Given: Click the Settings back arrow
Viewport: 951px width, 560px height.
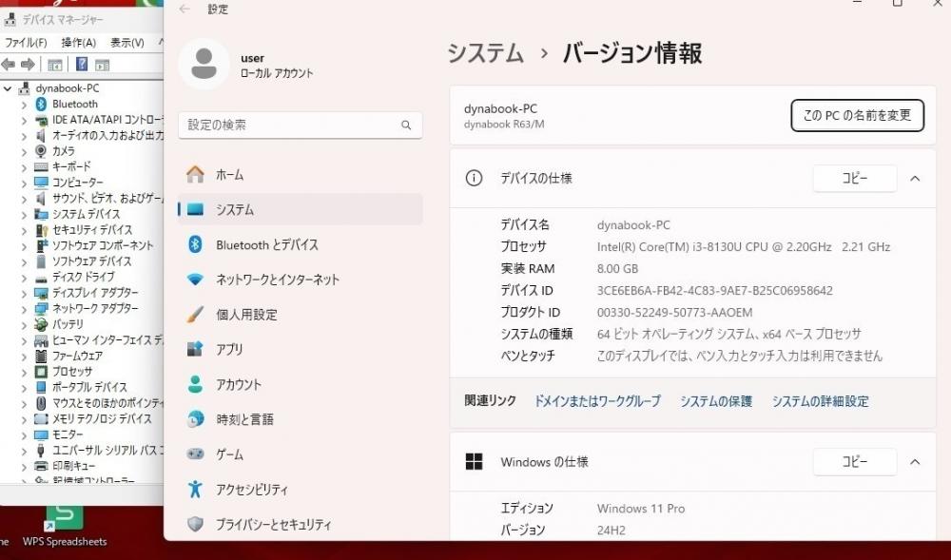Looking at the screenshot, I should [185, 10].
